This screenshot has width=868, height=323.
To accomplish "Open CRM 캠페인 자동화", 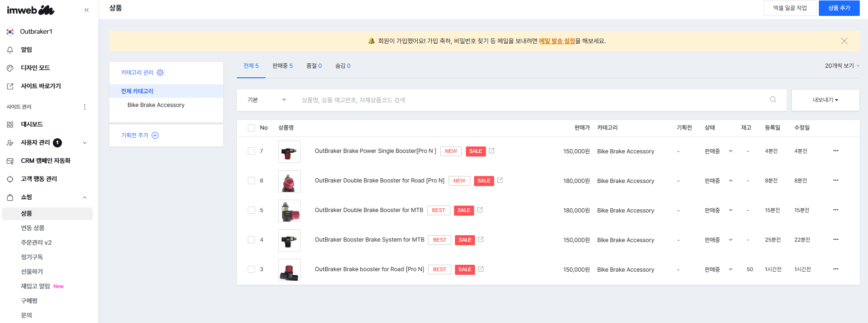I will click(x=46, y=161).
